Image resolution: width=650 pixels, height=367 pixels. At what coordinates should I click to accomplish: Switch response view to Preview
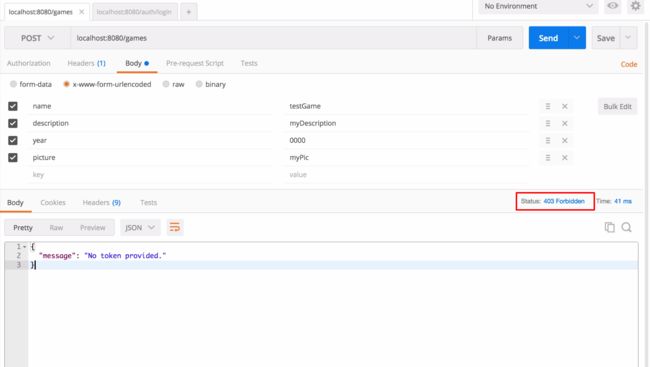click(92, 228)
